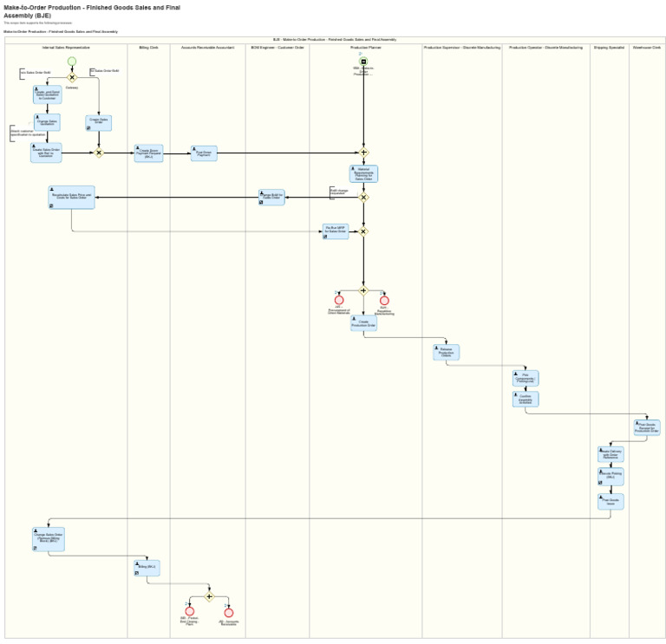Image resolution: width=666 pixels, height=644 pixels.
Task: Select the Post Goods Issue task
Action: [610, 501]
